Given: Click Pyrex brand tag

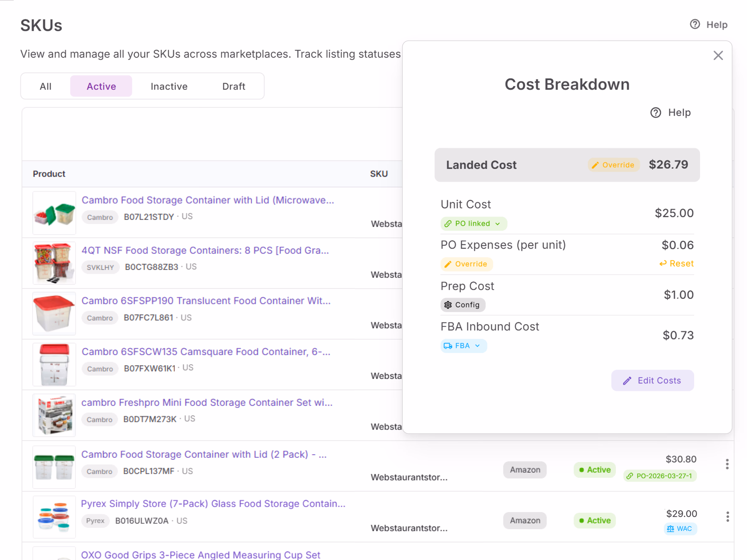Looking at the screenshot, I should click(x=95, y=520).
